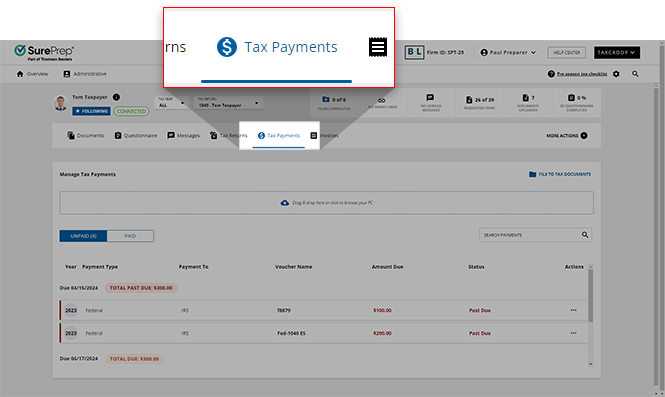Select the UNPAID (4) filter
665x397 pixels.
click(x=83, y=236)
